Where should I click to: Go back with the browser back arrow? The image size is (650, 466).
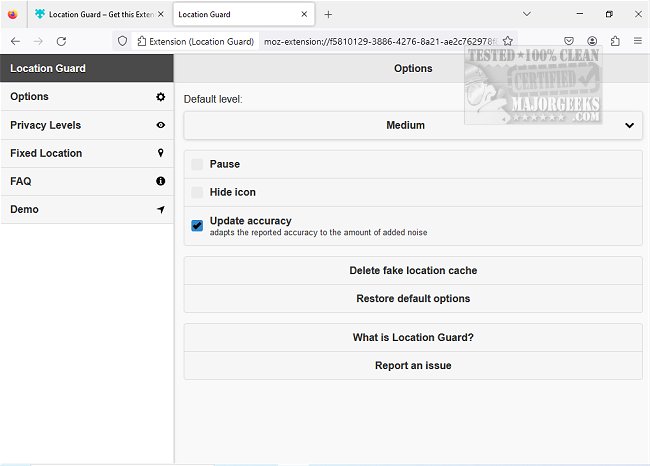pos(15,41)
